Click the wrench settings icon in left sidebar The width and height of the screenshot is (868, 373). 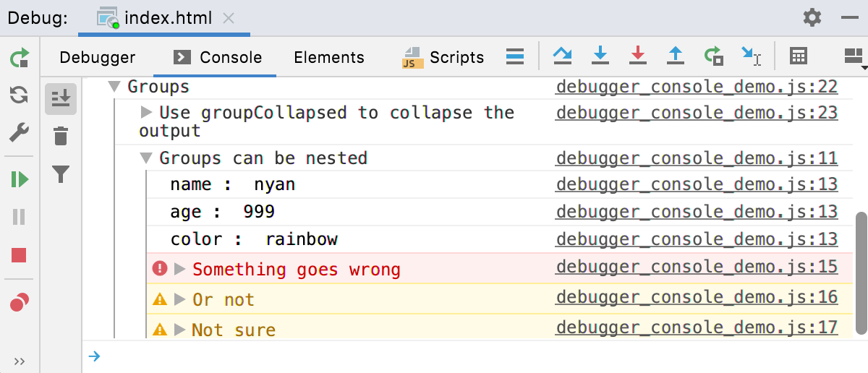(20, 132)
